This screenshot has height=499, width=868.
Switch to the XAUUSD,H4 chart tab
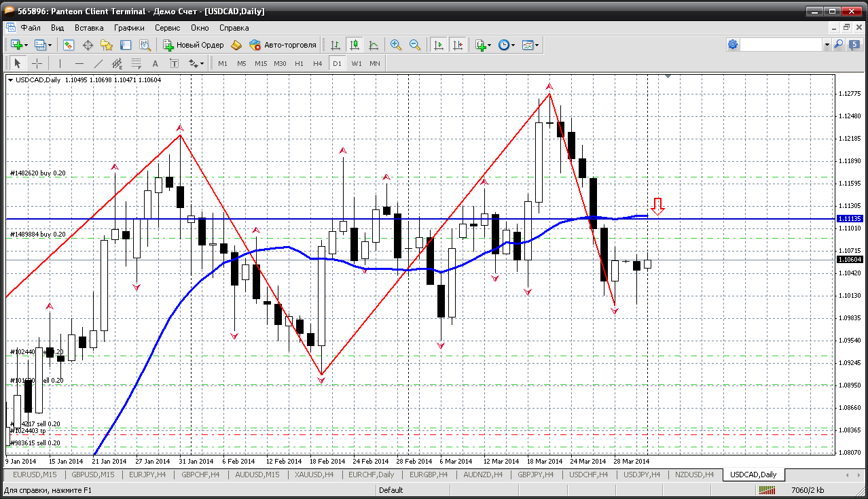pyautogui.click(x=313, y=475)
